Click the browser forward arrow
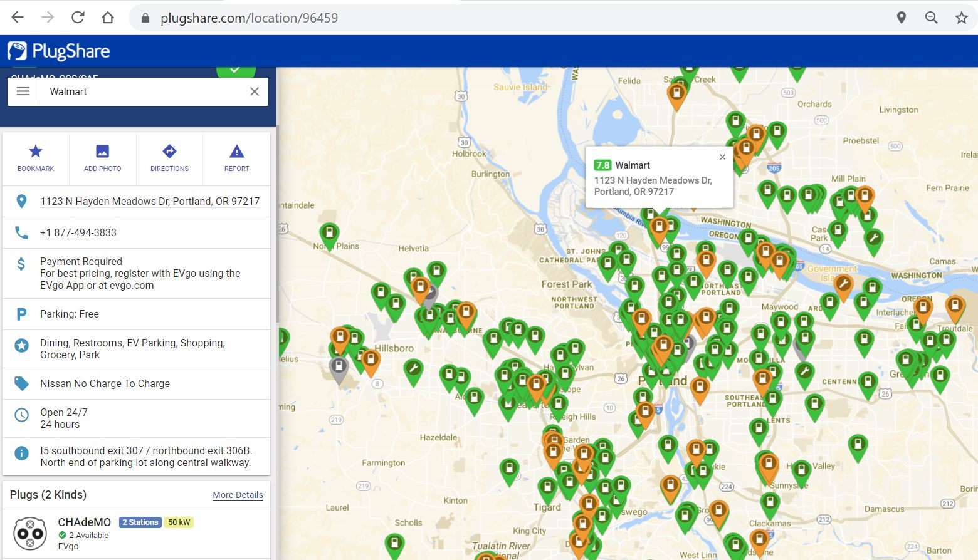The height and width of the screenshot is (560, 978). (48, 18)
